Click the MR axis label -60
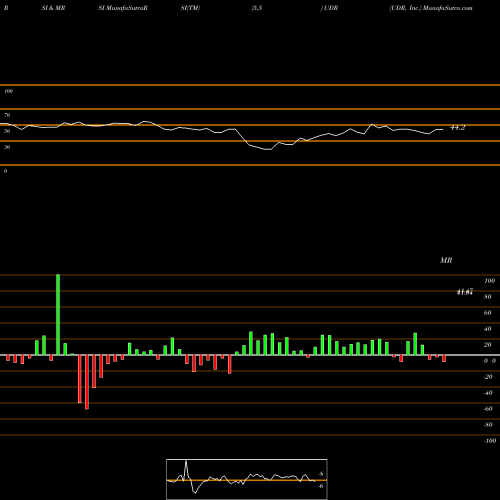This screenshot has height=500, width=500. point(488,409)
